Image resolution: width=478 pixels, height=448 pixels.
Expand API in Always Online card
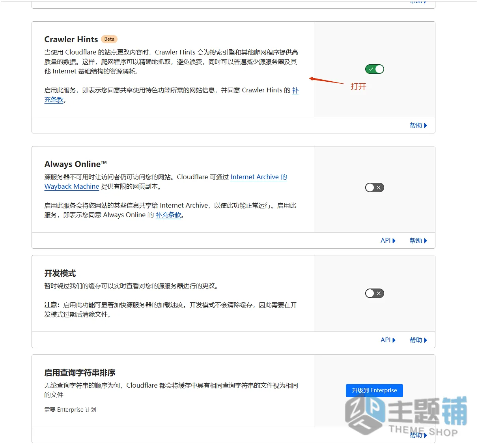tap(388, 241)
